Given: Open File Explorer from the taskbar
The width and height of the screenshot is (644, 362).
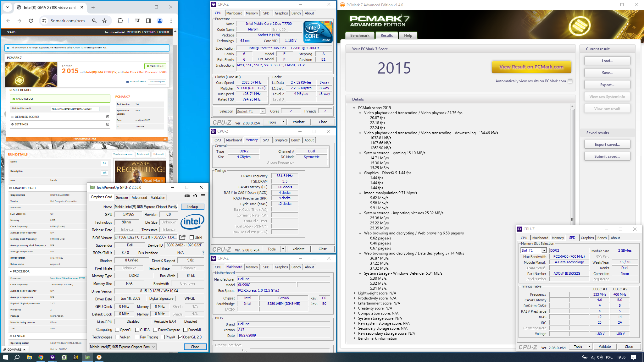Looking at the screenshot, I should (29, 357).
